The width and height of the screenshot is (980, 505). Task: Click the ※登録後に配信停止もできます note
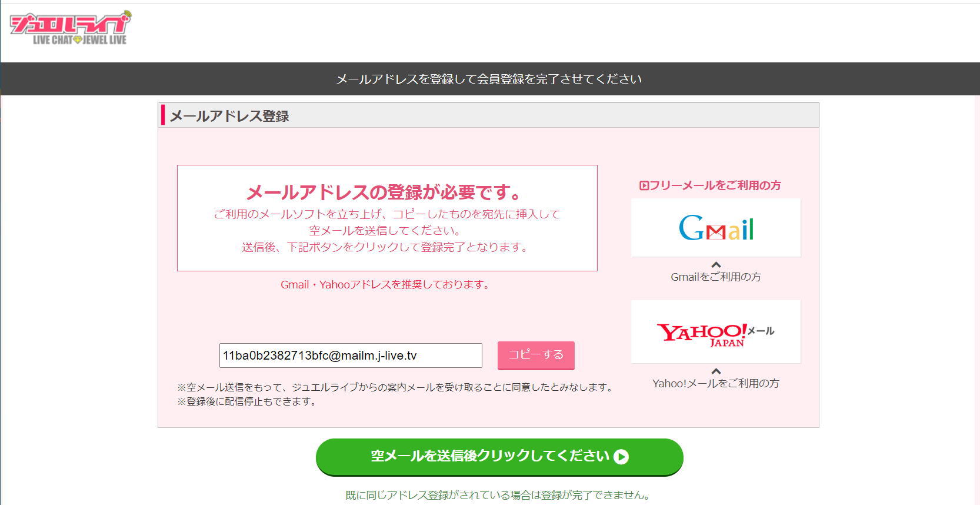(x=247, y=402)
